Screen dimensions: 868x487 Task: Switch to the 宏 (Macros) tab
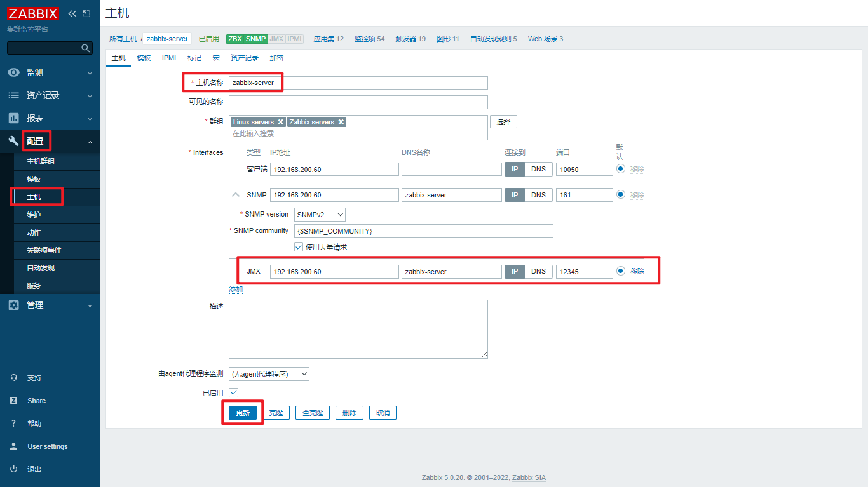tap(216, 58)
